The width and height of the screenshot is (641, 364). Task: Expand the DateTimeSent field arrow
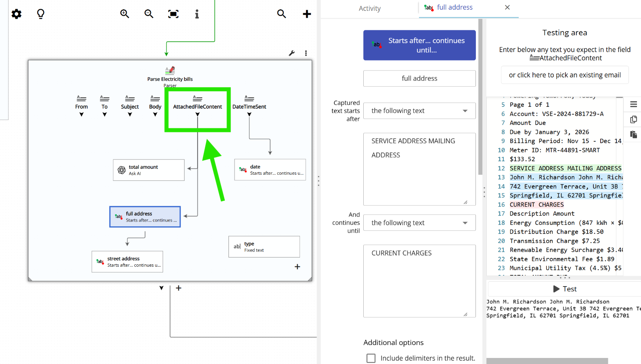[249, 115]
